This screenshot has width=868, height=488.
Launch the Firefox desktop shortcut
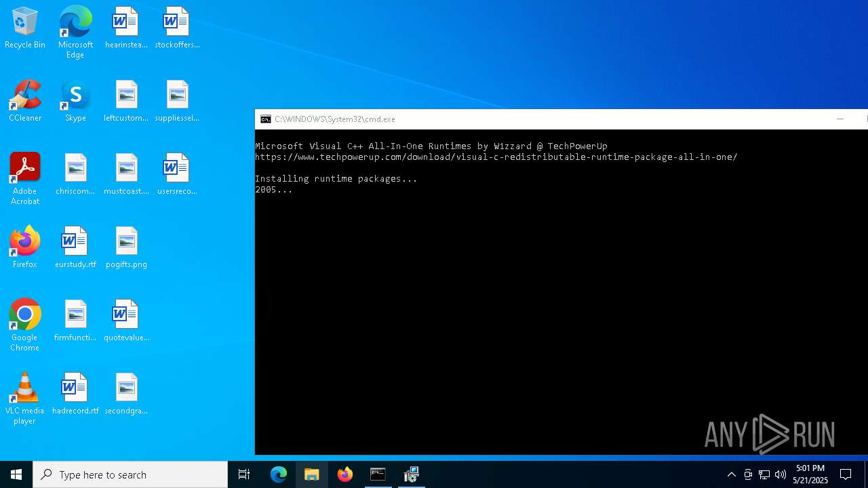coord(25,248)
